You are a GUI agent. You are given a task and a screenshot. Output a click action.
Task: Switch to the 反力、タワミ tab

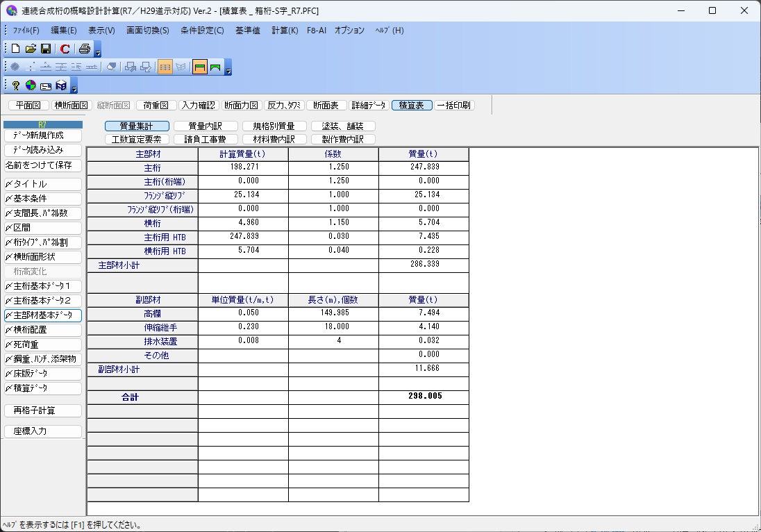[284, 106]
